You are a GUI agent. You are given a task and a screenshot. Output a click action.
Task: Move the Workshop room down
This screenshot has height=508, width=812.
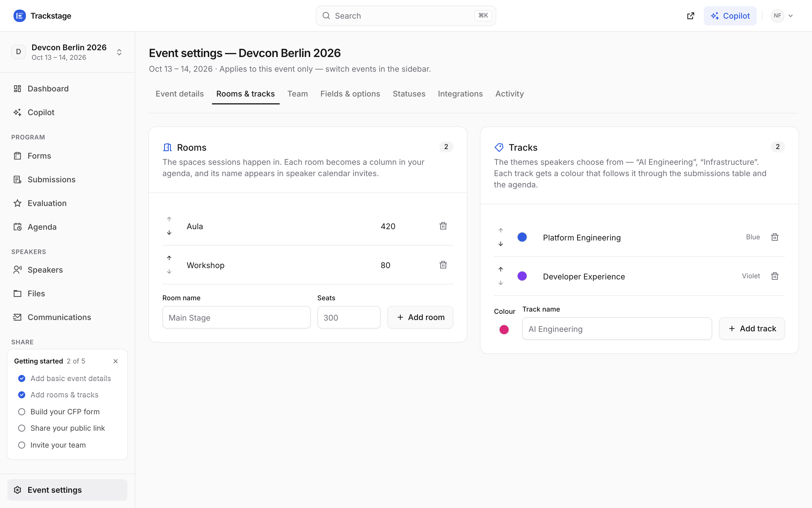(169, 271)
